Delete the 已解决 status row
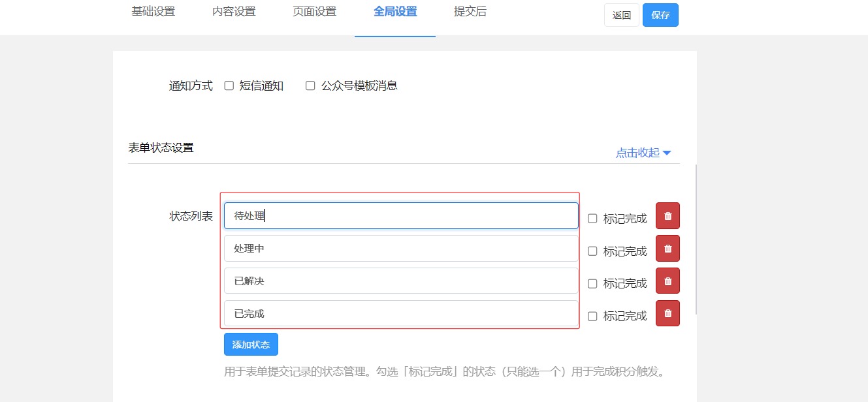868x402 pixels. 667,281
